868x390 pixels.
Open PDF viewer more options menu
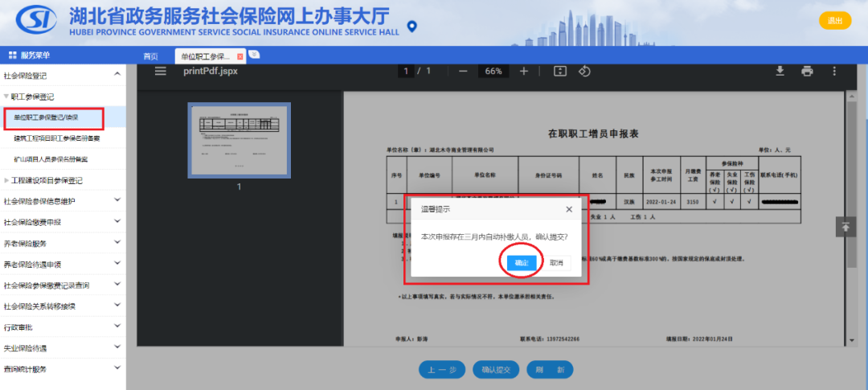834,71
